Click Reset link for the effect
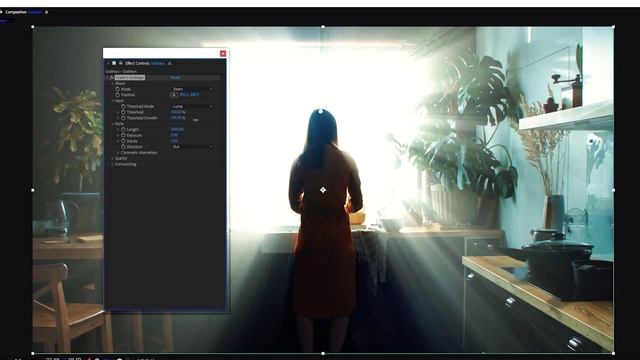 pos(176,78)
